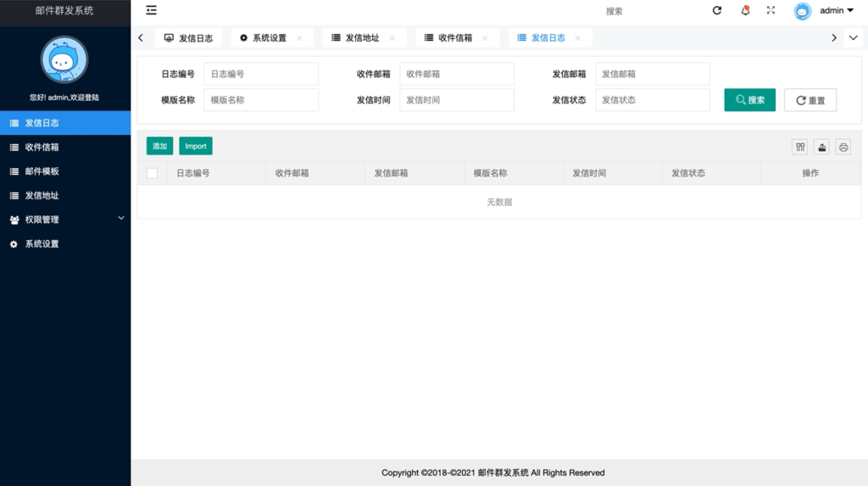Click the Import button
The height and width of the screenshot is (486, 868).
pos(196,146)
